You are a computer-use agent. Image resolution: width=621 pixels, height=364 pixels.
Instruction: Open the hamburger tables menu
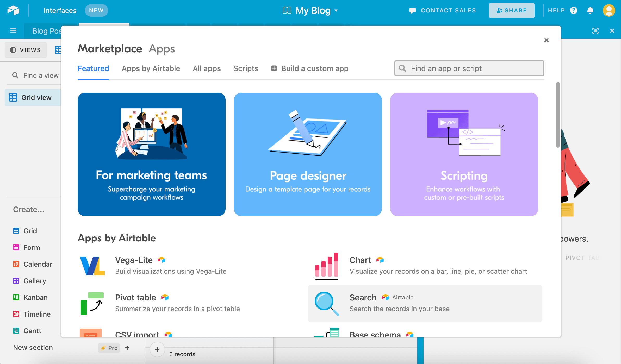click(x=13, y=31)
